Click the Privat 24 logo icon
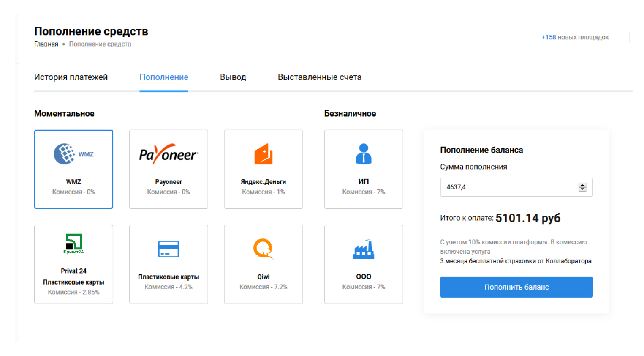Screen dimensions: 644x356 (73, 243)
